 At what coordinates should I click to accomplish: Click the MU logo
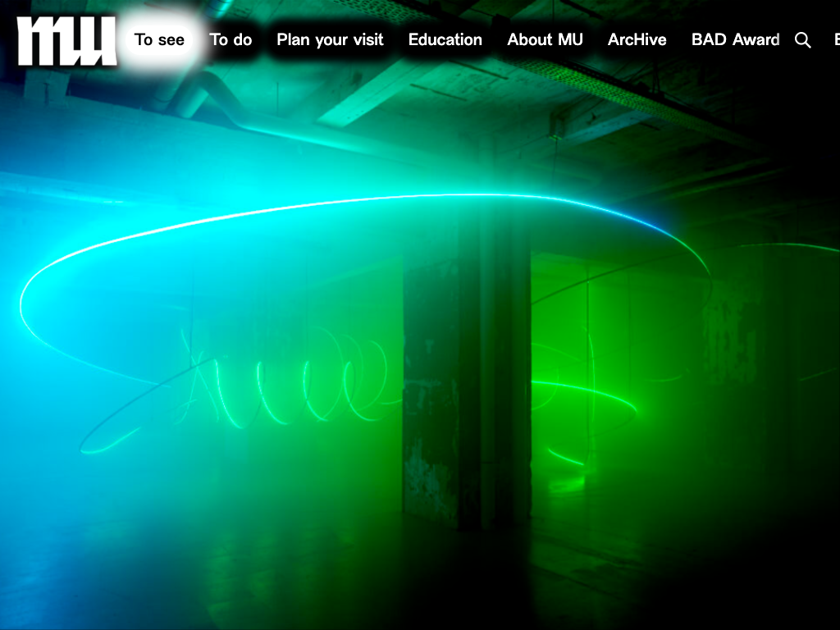(x=66, y=40)
